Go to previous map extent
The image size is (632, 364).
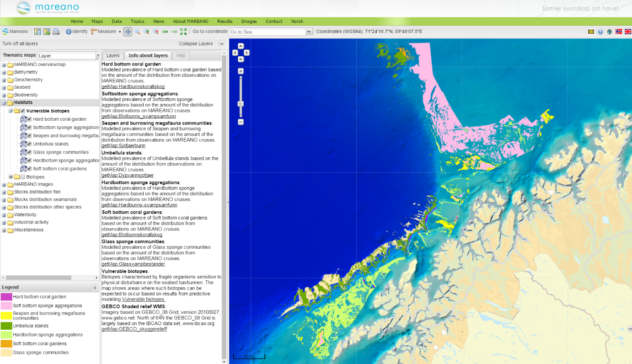tap(165, 32)
